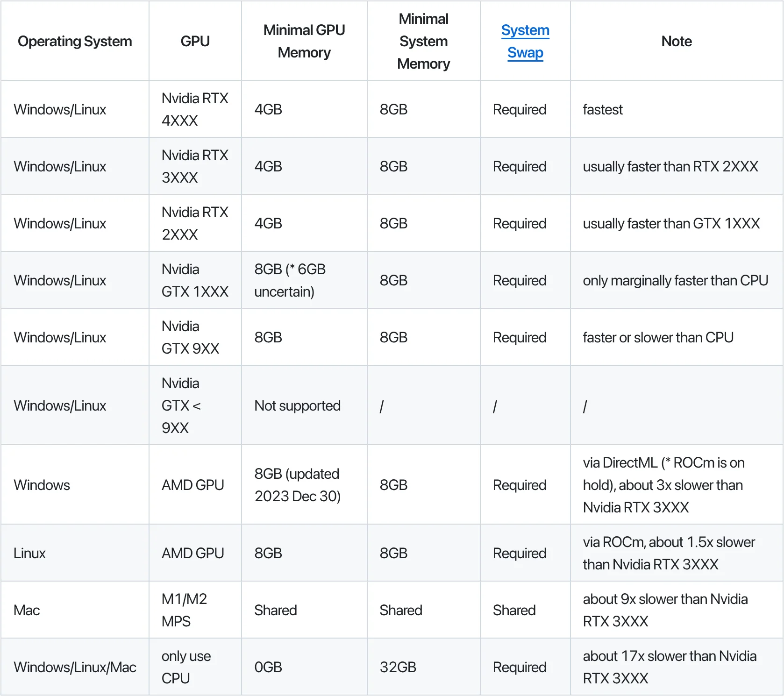Select the 'Nvidia RTX 4XXX' cell

click(x=195, y=109)
